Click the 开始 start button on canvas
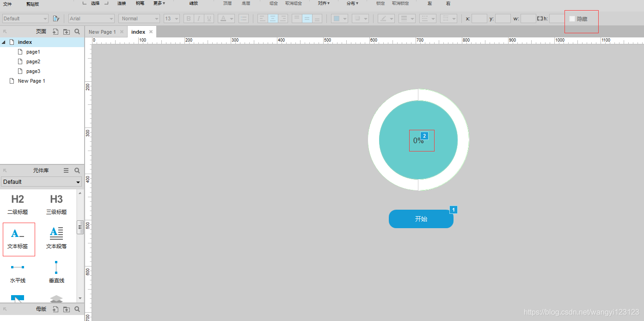This screenshot has height=321, width=644. [421, 219]
